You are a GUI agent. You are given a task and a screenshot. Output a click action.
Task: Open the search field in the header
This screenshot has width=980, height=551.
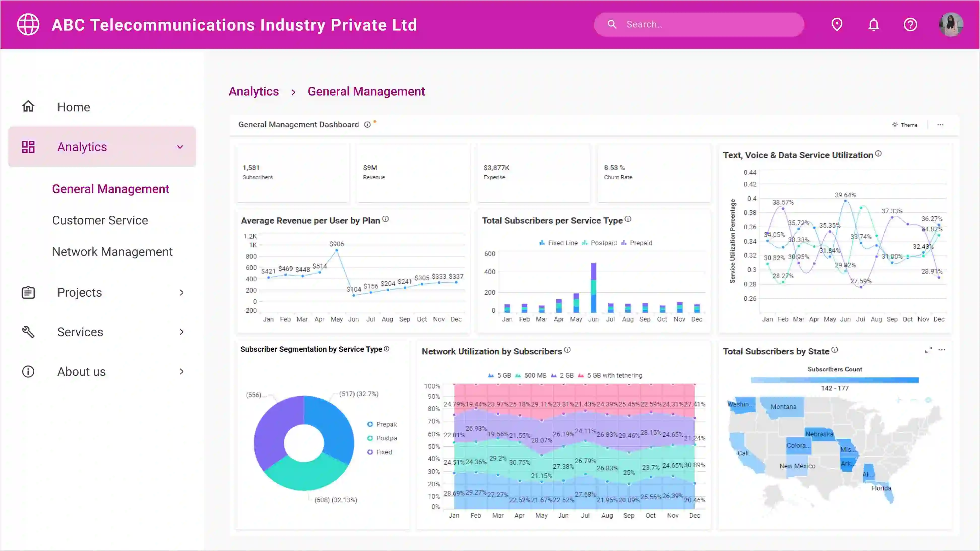point(699,24)
